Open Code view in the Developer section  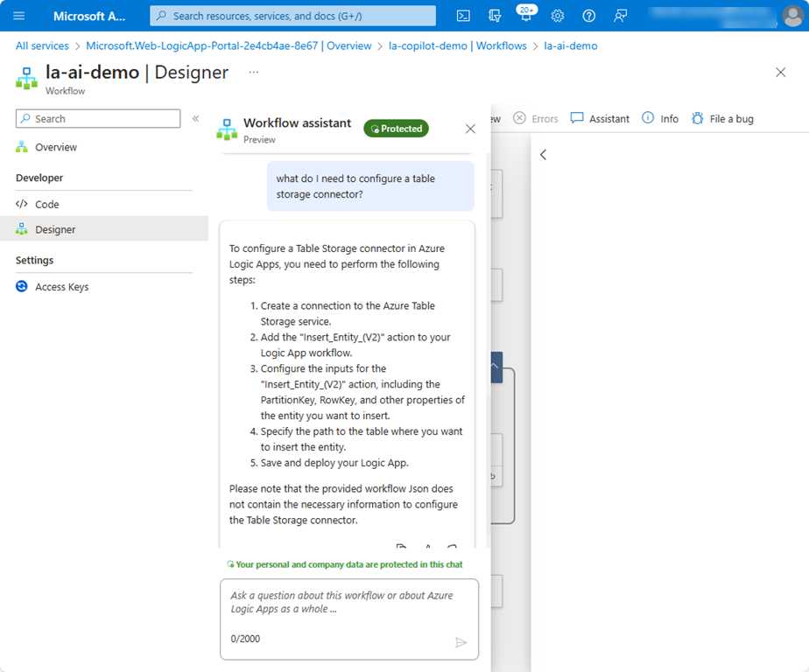(47, 204)
